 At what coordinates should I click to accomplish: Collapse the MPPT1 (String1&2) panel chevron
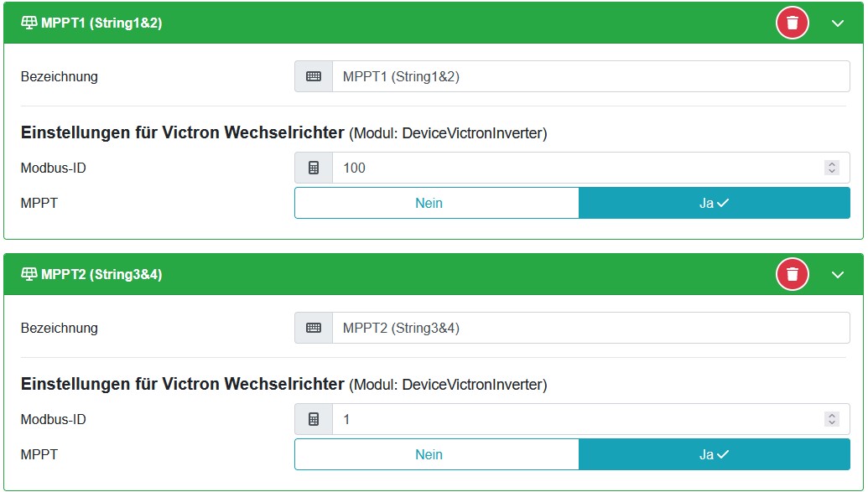[x=837, y=23]
